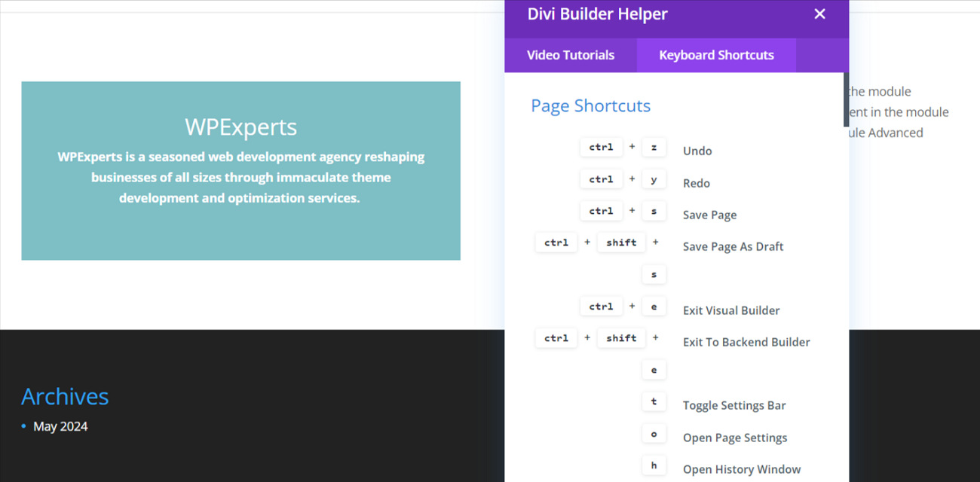980x482 pixels.
Task: Click the Save Page As Draft label
Action: tap(733, 246)
